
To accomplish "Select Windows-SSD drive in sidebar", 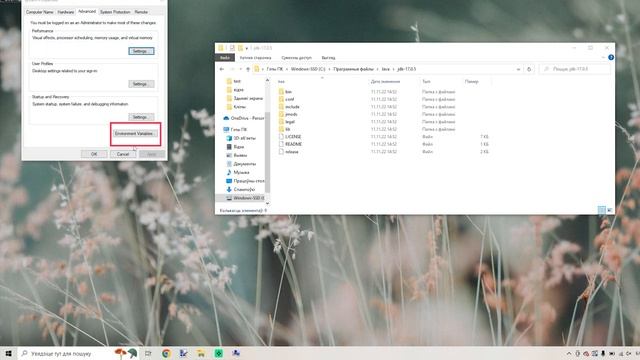I will coord(245,198).
